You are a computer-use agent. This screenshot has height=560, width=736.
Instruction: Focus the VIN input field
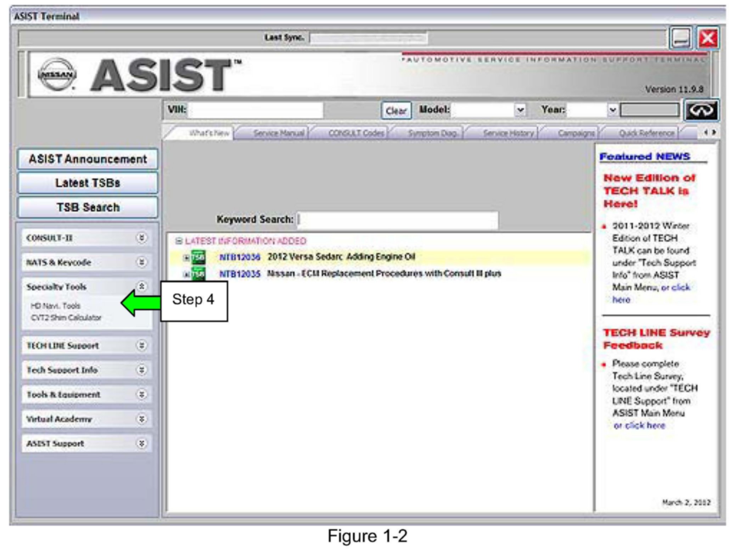[256, 110]
